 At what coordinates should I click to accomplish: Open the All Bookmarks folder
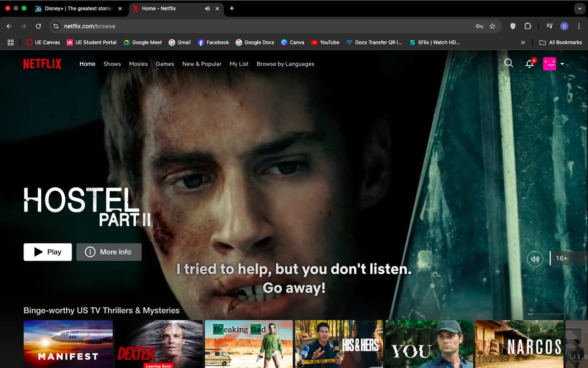(x=561, y=43)
